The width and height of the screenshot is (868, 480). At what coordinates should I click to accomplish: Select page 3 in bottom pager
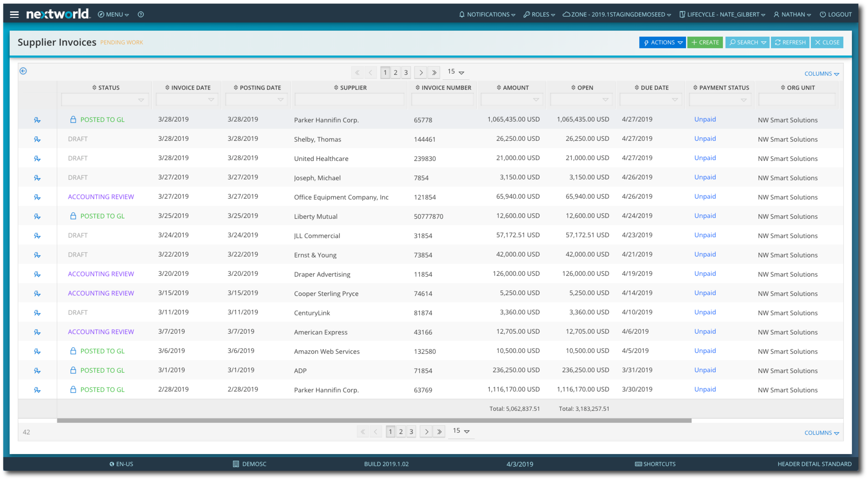[x=411, y=432]
